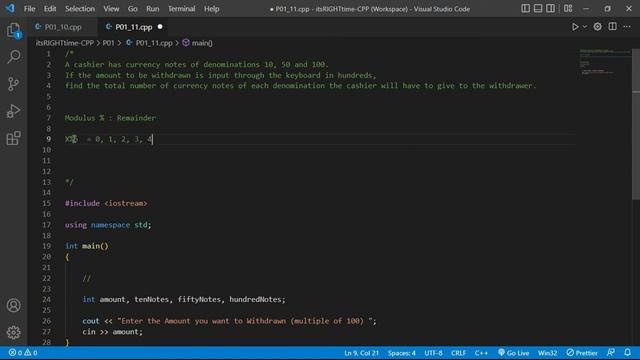Click the 'hundredNotes' variable
This screenshot has height=360, width=640.
point(255,299)
